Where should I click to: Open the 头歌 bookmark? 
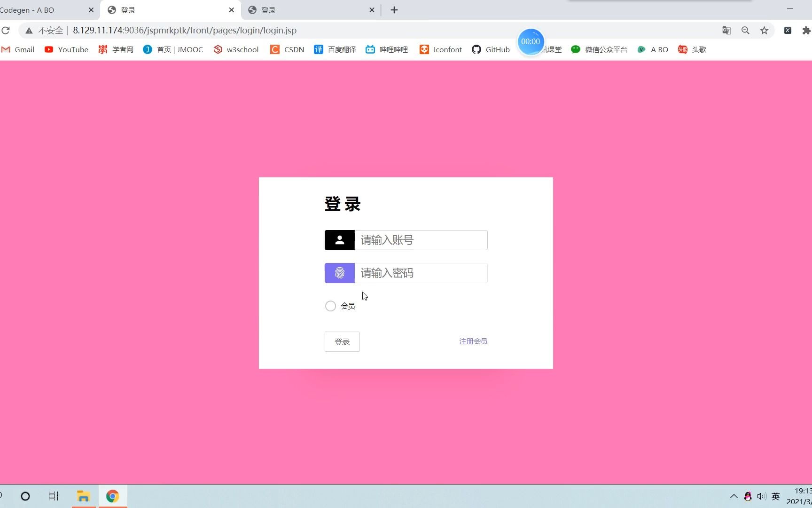click(692, 50)
